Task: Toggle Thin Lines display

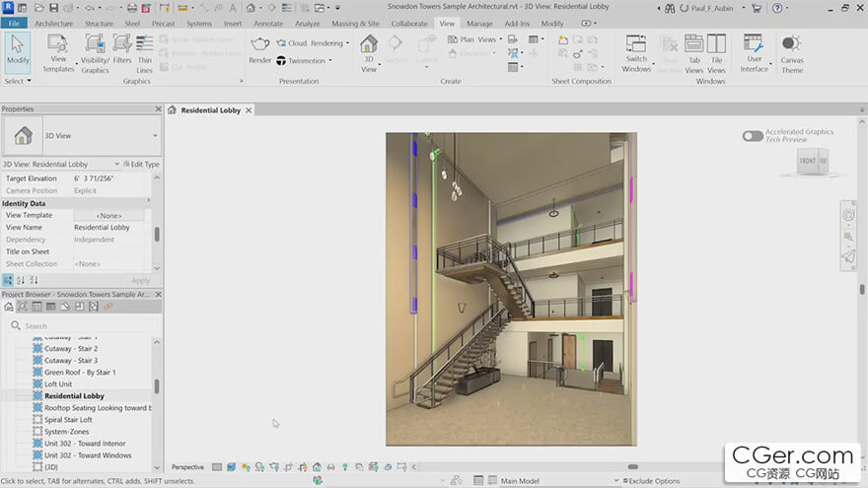Action: tap(144, 53)
